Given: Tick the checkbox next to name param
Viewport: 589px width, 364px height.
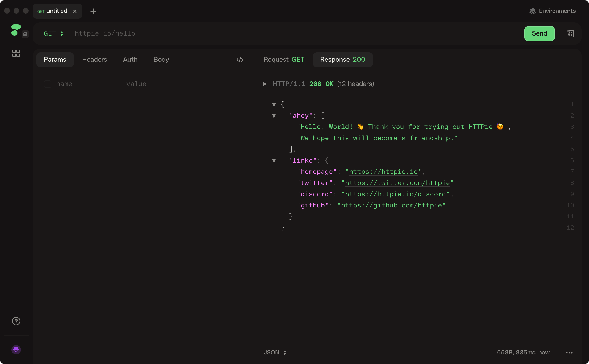Looking at the screenshot, I should pyautogui.click(x=48, y=84).
